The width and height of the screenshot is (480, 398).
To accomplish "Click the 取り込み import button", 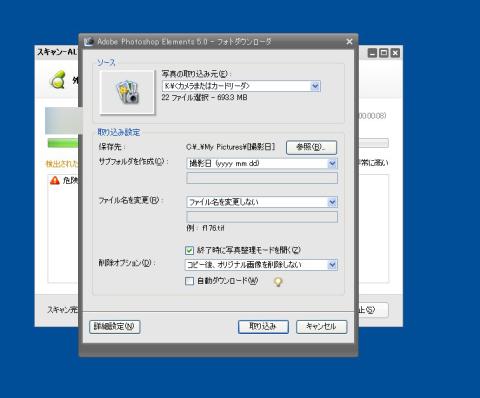I will pyautogui.click(x=263, y=327).
